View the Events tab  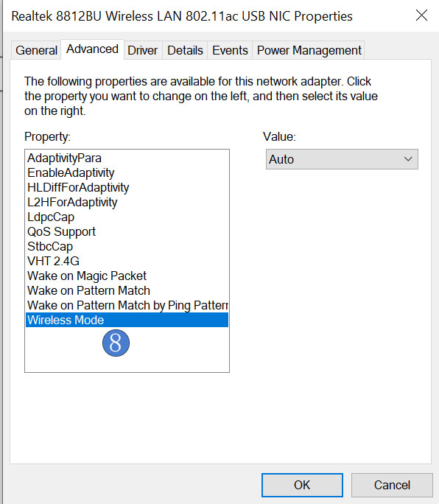[x=230, y=50]
